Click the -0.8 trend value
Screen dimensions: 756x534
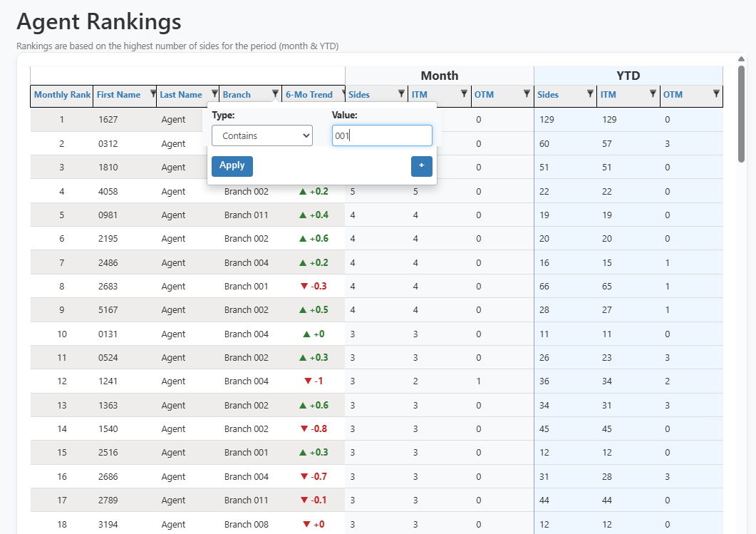pyautogui.click(x=314, y=429)
